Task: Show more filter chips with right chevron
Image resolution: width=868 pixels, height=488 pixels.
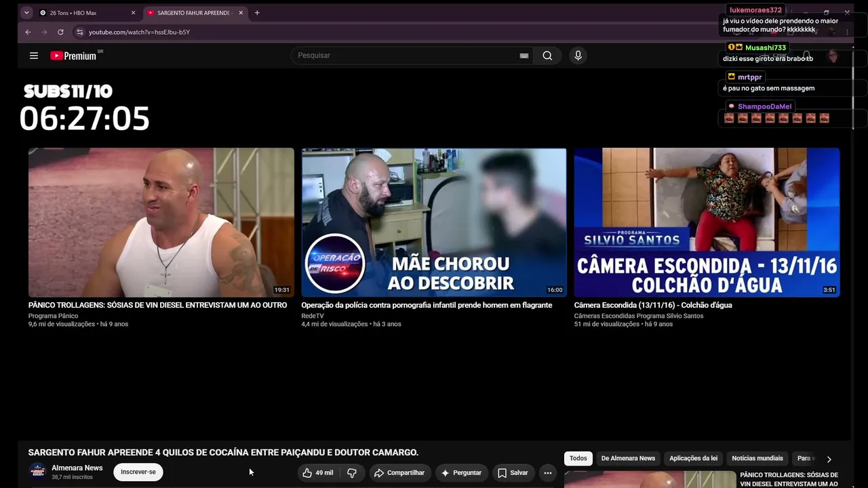Action: 829,459
